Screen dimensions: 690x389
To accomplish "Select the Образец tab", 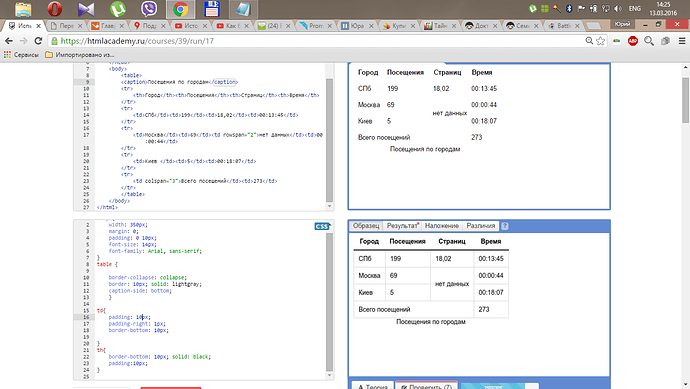I will pyautogui.click(x=366, y=226).
